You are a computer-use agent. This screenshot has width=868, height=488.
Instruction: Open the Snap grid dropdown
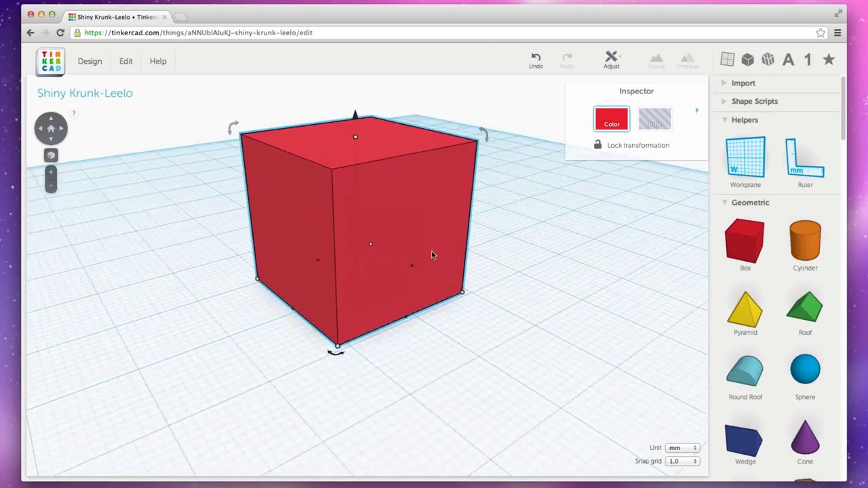pyautogui.click(x=682, y=462)
